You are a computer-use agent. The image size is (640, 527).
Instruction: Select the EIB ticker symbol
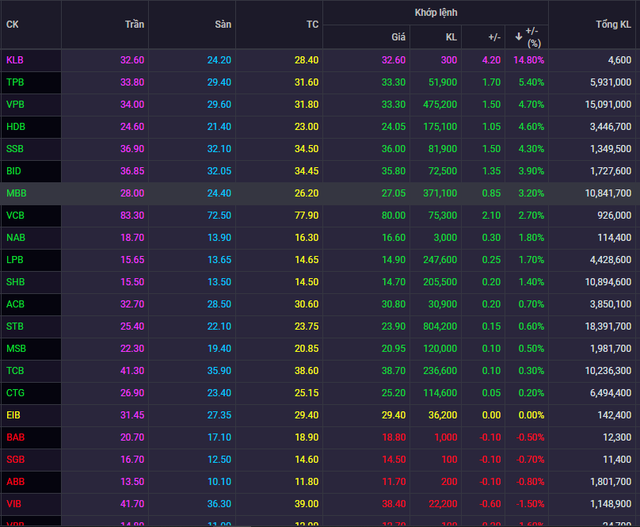click(x=14, y=414)
